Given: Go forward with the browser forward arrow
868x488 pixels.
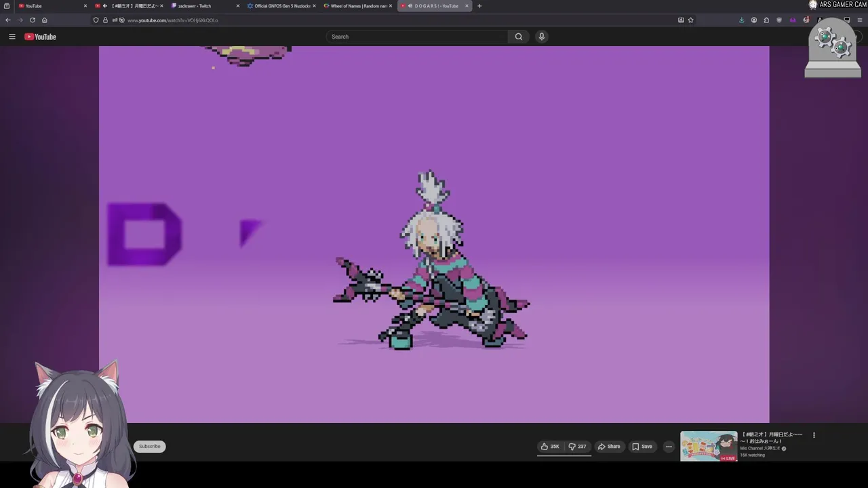Looking at the screenshot, I should [20, 20].
